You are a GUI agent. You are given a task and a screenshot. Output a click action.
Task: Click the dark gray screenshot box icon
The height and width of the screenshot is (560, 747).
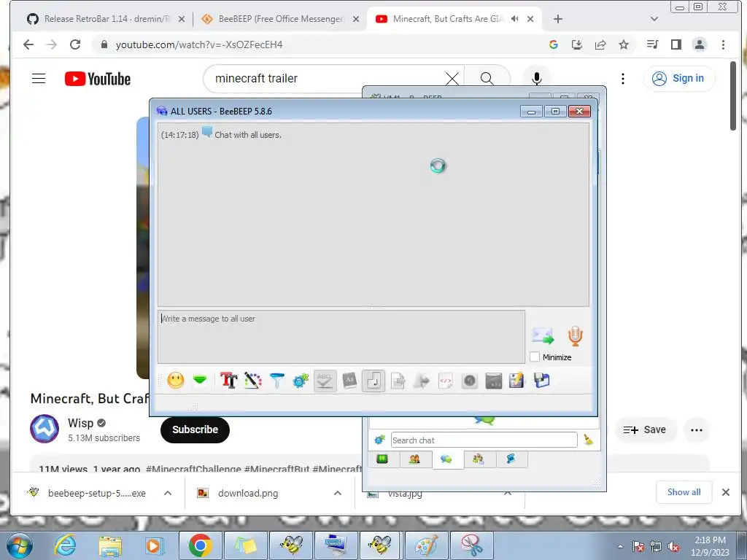[494, 381]
